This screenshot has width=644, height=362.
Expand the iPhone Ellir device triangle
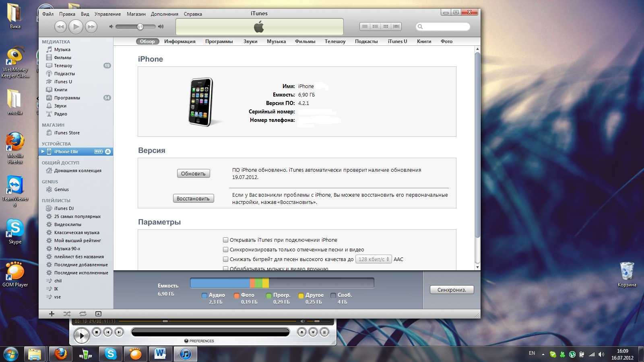pyautogui.click(x=43, y=152)
